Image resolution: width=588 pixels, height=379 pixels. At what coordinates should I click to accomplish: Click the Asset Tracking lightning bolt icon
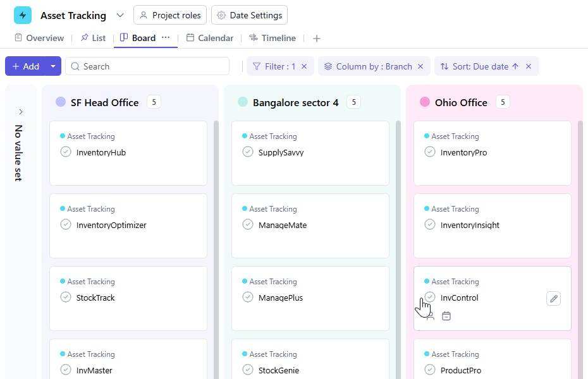(x=23, y=15)
